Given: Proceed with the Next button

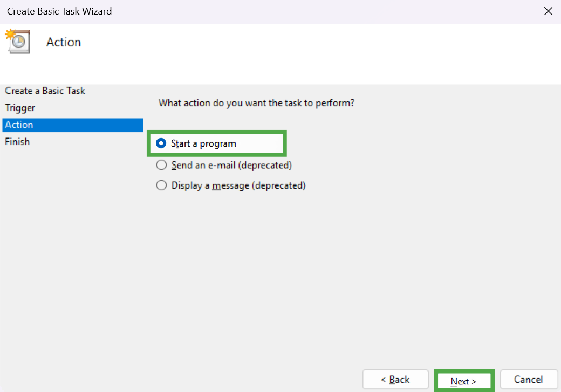Looking at the screenshot, I should 464,381.
